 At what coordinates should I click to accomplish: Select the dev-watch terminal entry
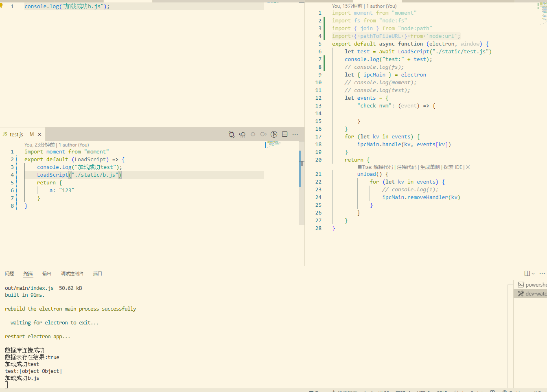(x=531, y=293)
